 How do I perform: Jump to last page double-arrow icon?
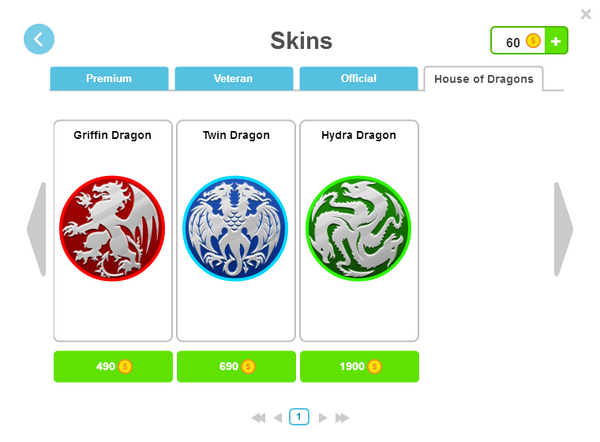342,418
